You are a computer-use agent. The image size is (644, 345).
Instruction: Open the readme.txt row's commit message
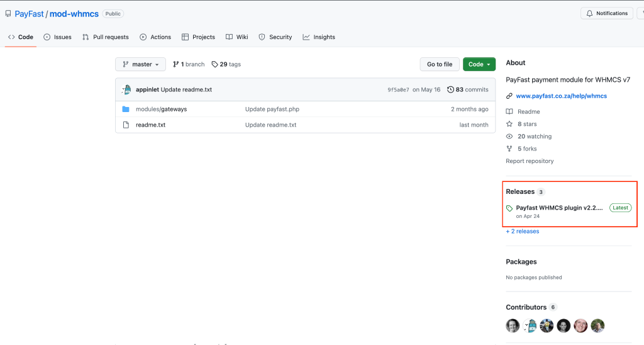click(270, 125)
